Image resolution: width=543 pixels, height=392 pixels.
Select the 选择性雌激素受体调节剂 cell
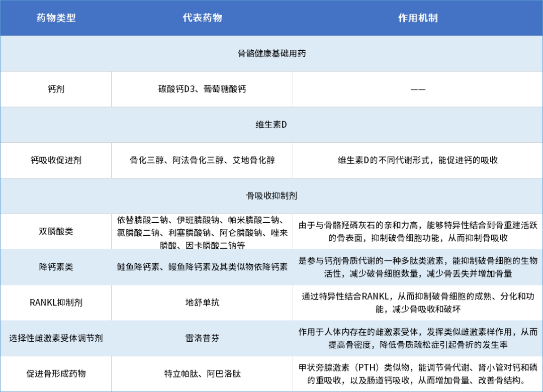[56, 338]
